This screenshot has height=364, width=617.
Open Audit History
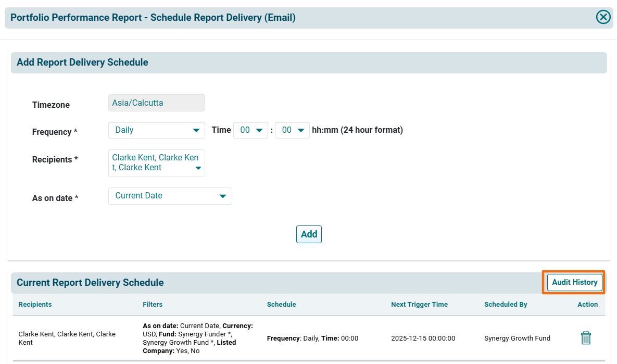(x=574, y=282)
